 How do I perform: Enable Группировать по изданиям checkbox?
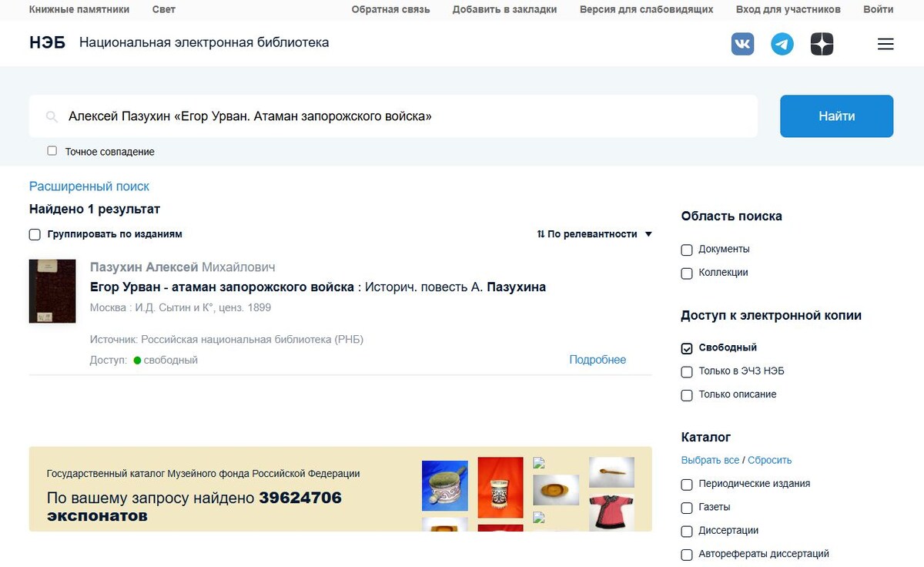(35, 234)
